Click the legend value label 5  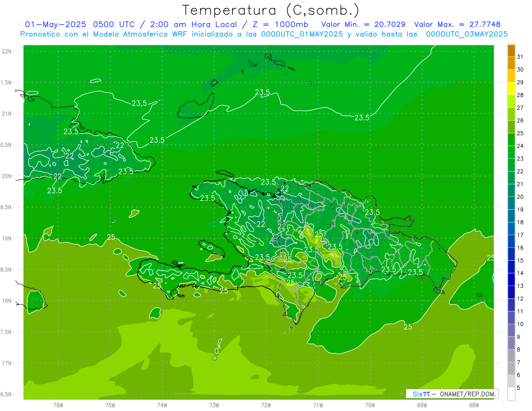pyautogui.click(x=519, y=388)
